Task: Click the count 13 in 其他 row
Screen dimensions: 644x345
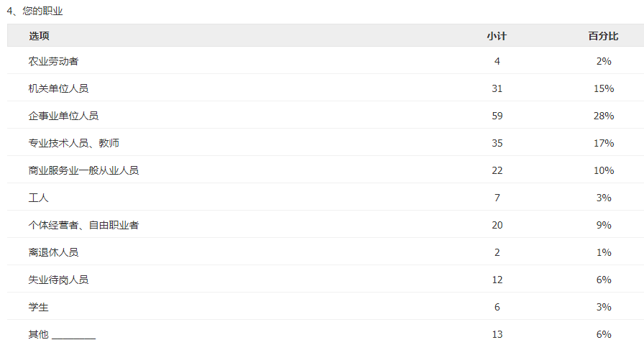Action: [497, 334]
